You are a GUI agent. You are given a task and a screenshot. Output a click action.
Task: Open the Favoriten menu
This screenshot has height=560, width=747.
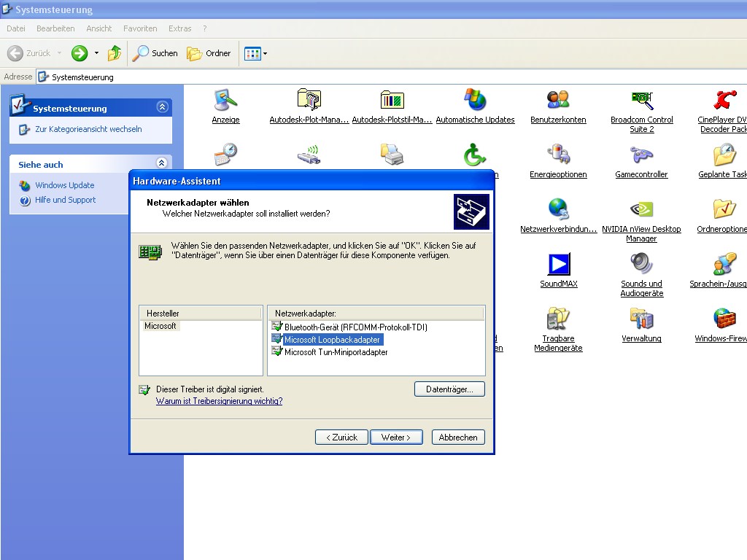140,28
